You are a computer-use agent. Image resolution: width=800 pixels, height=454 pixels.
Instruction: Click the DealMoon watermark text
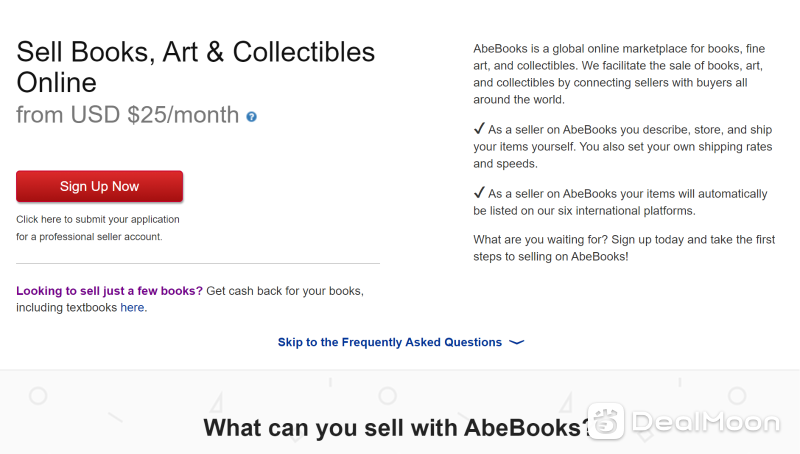[706, 422]
